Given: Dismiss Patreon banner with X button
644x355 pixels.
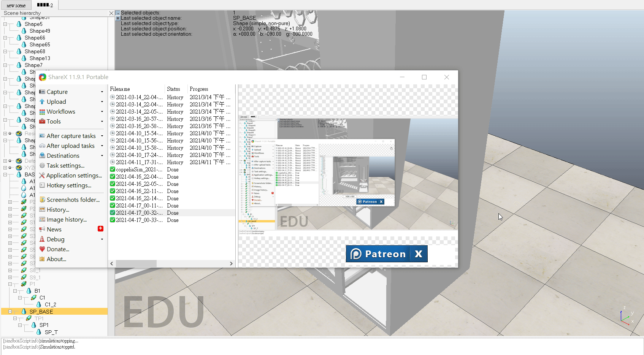Looking at the screenshot, I should (419, 254).
